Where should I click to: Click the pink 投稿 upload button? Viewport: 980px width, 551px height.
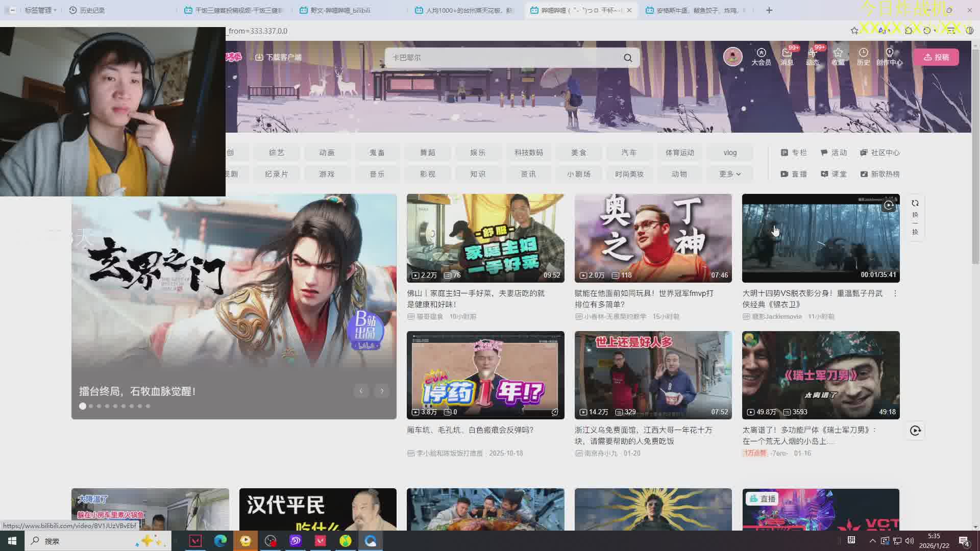click(x=936, y=57)
